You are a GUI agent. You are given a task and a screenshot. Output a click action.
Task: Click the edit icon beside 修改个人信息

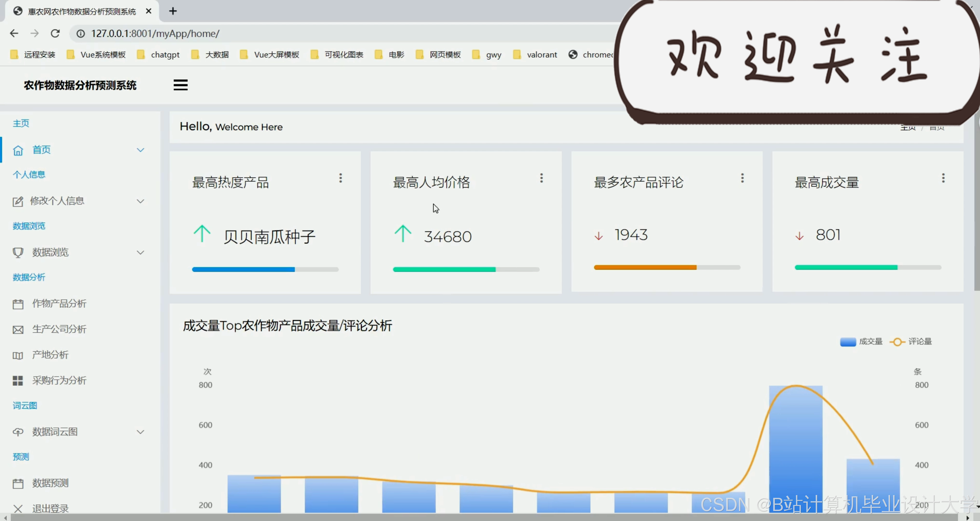coord(18,201)
